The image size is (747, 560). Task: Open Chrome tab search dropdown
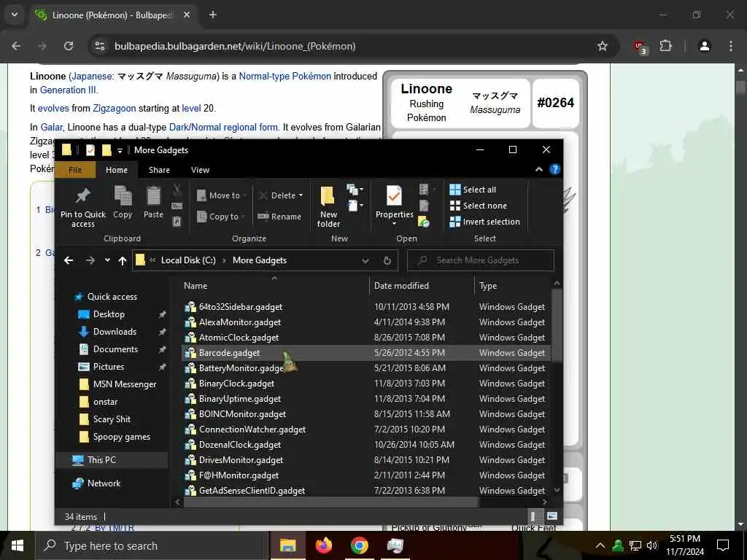[x=15, y=15]
